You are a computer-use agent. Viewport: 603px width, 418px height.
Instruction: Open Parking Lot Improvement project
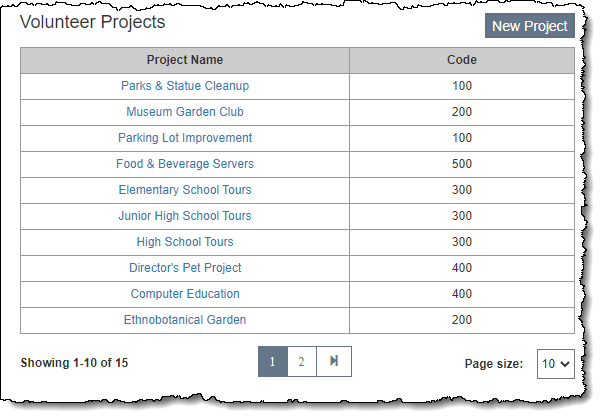tap(185, 138)
